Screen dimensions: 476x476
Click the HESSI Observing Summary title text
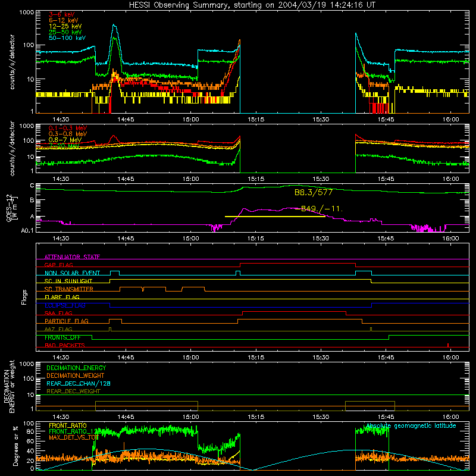(252, 5)
